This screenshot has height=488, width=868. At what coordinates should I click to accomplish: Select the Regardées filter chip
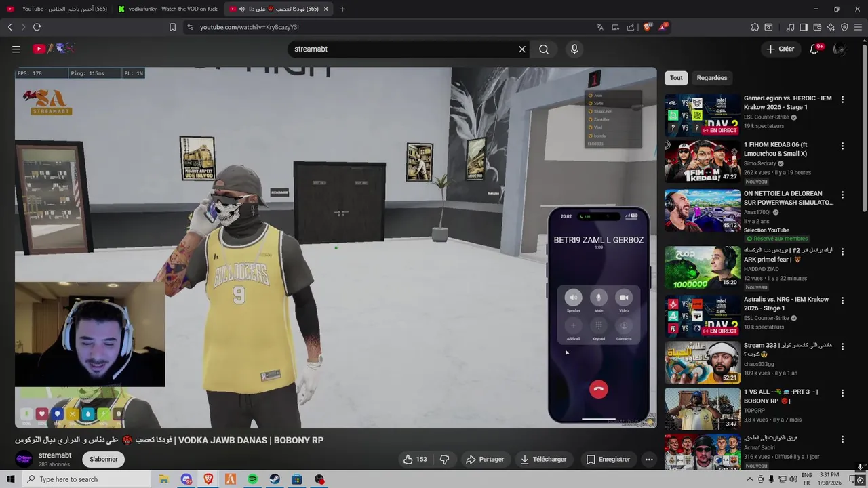pos(712,78)
